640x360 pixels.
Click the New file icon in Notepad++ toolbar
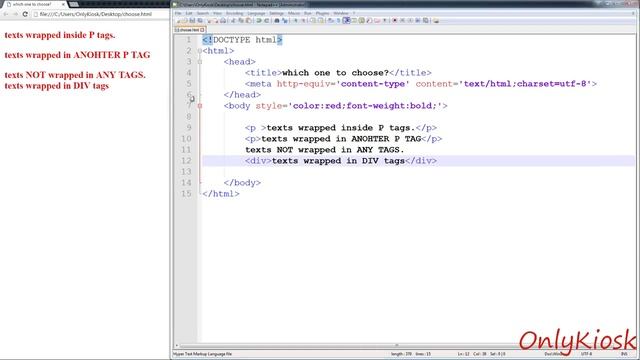pos(179,20)
